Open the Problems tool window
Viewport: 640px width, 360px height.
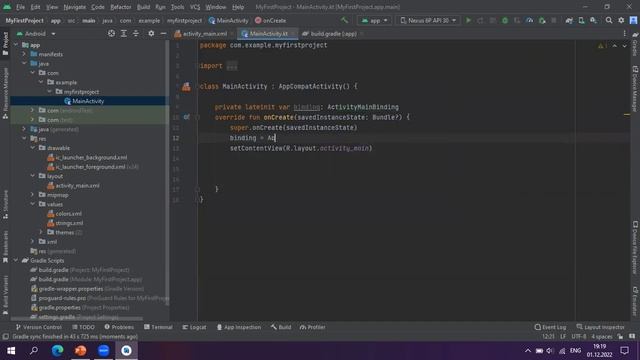coord(119,327)
